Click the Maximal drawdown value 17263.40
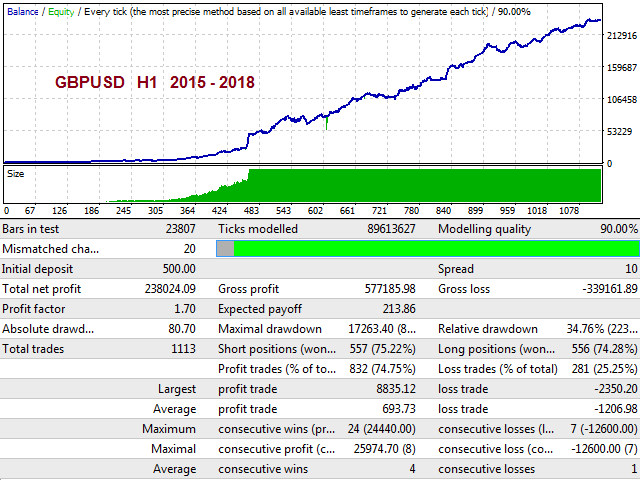This screenshot has width=640, height=480. click(382, 329)
